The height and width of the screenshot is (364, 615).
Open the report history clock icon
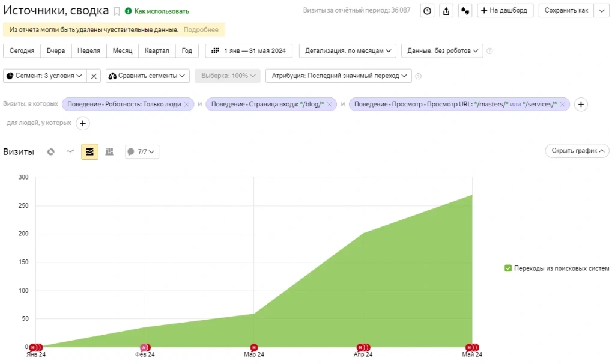click(x=427, y=11)
